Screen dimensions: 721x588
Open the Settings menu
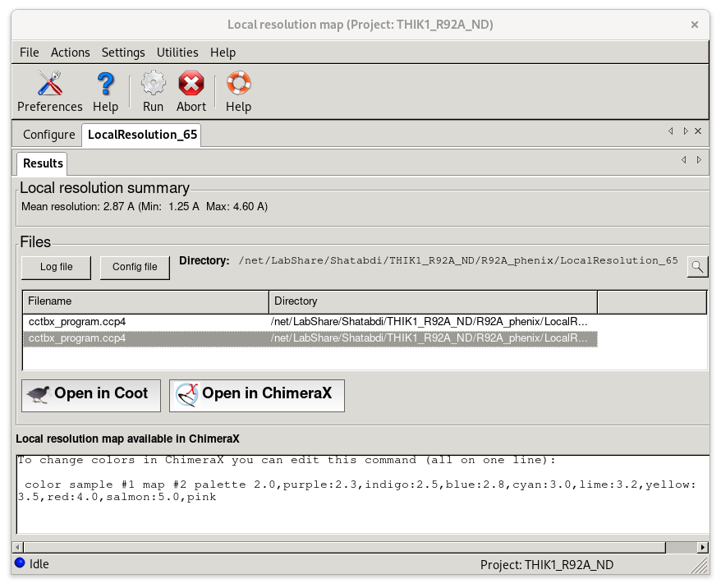click(123, 53)
